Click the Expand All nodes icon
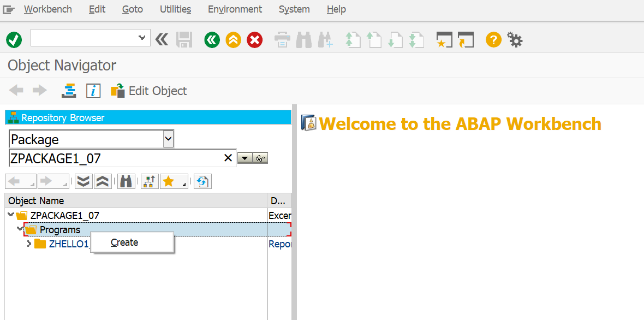The width and height of the screenshot is (644, 320). click(84, 181)
